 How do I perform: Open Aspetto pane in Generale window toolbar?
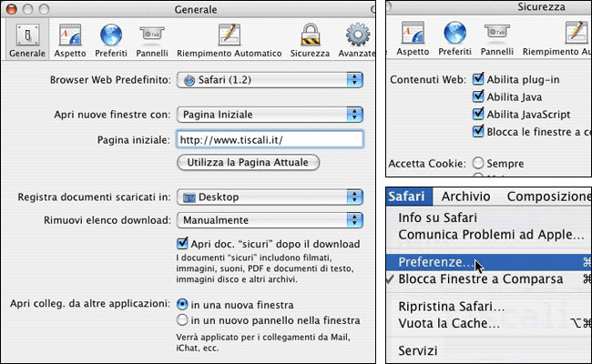coord(70,40)
